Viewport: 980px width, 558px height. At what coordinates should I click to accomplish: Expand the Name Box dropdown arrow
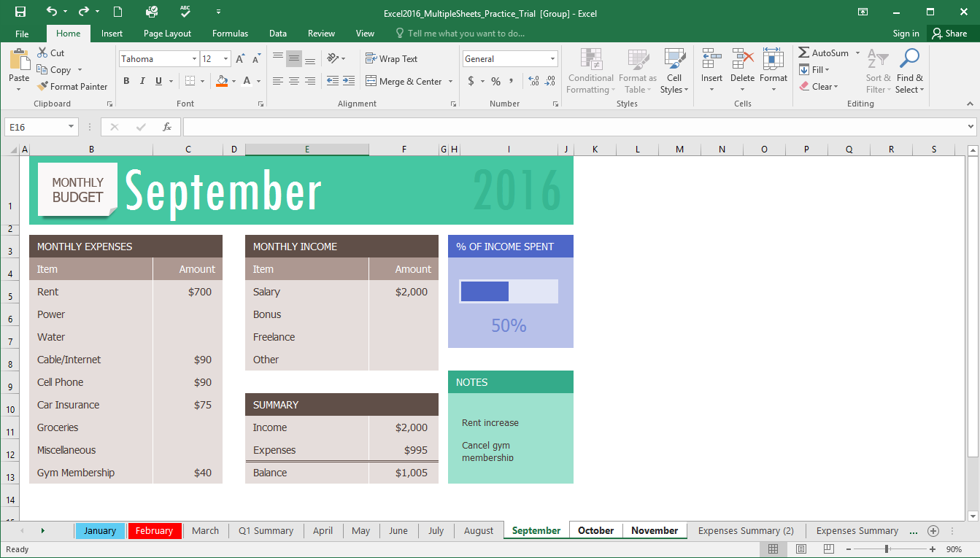pos(71,127)
